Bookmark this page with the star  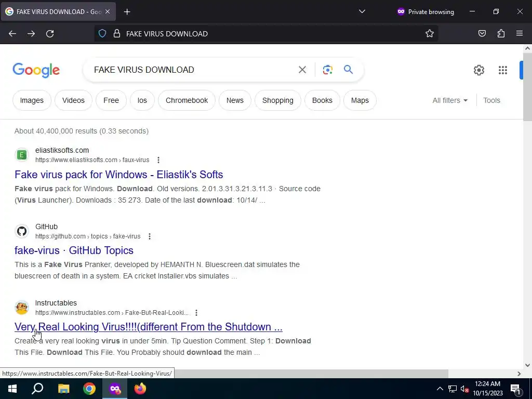point(430,34)
